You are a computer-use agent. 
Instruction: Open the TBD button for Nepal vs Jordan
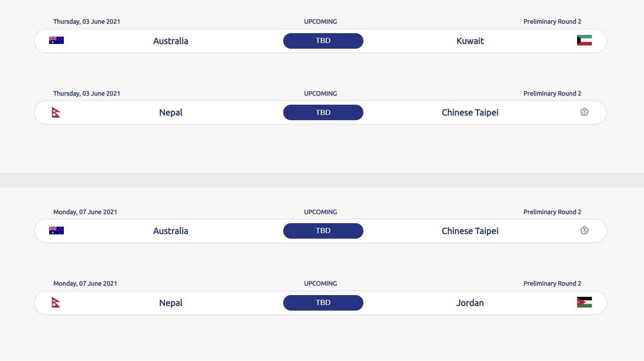pos(323,303)
